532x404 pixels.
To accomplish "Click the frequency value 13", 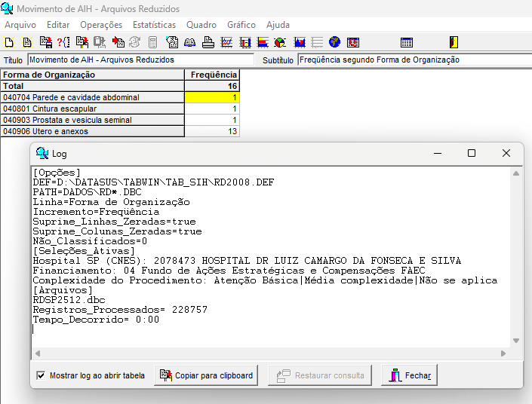I will [x=212, y=131].
